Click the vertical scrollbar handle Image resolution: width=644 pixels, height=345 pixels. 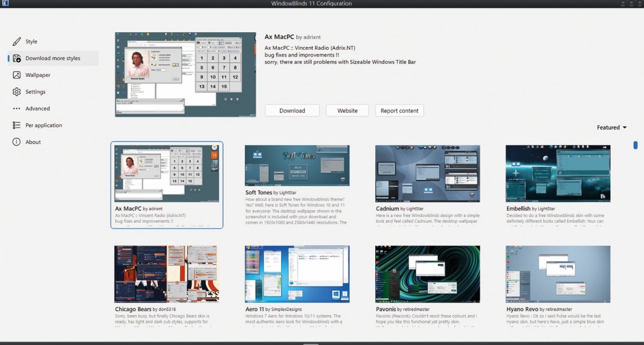[636, 145]
